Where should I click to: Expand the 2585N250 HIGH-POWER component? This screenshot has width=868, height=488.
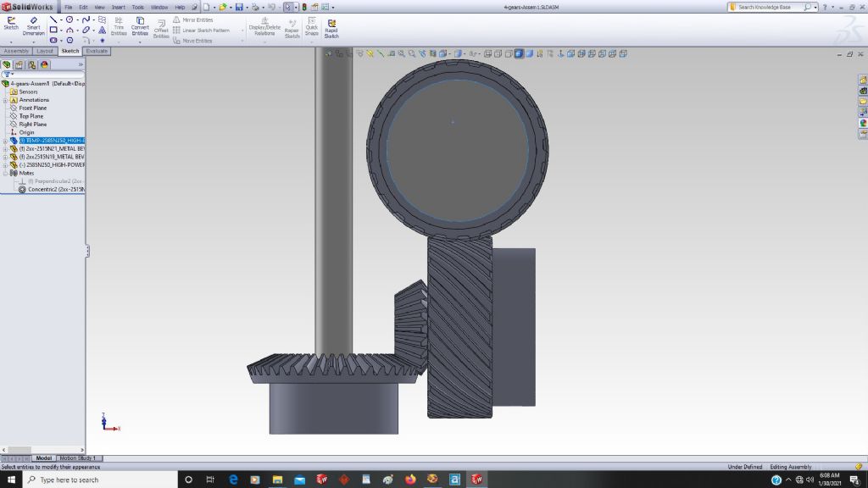6,165
